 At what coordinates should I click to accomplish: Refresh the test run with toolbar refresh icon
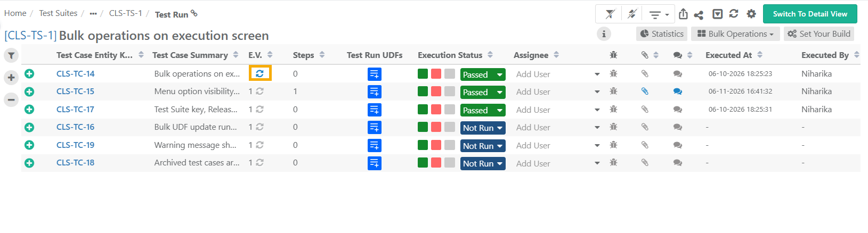(734, 14)
